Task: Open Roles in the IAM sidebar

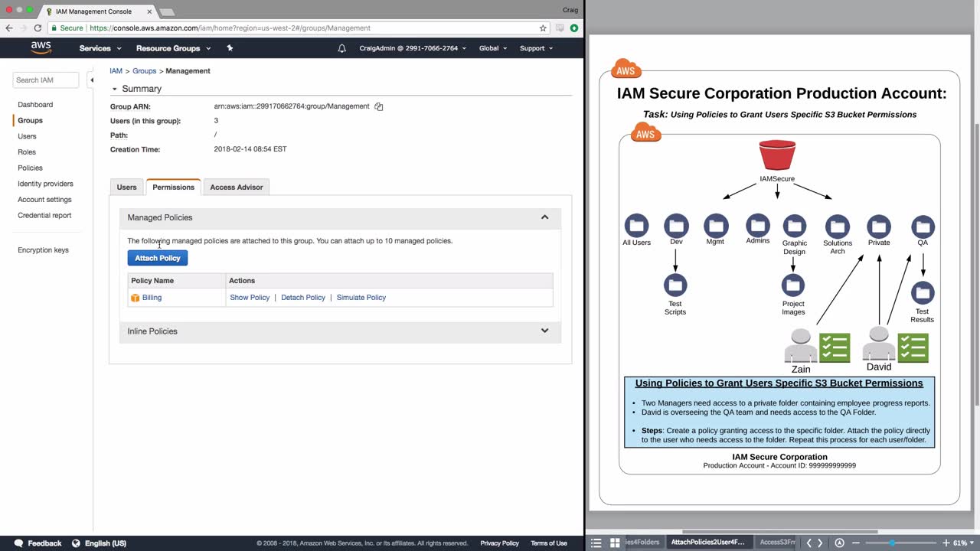Action: (27, 152)
